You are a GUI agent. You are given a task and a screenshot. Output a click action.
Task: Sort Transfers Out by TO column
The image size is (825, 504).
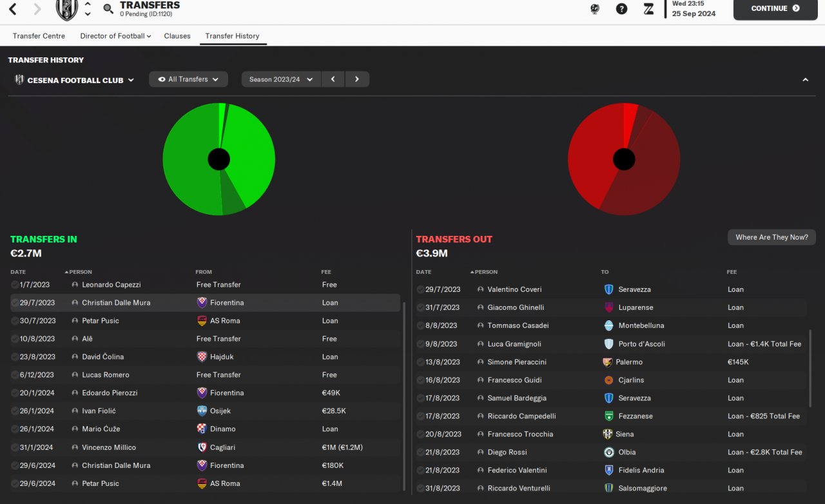click(x=605, y=272)
